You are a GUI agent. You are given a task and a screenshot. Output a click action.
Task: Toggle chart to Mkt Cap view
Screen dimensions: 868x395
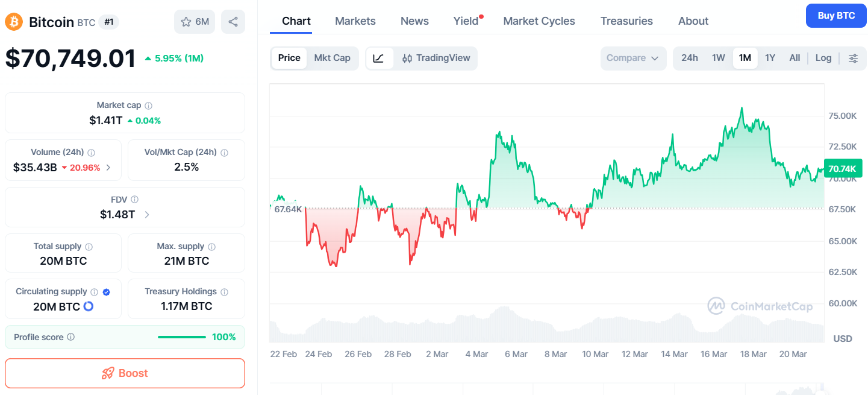coord(332,58)
